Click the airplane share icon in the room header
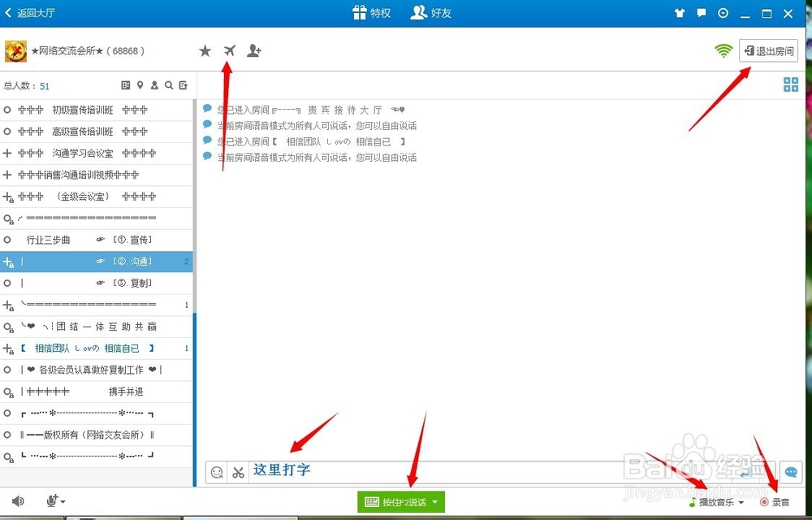812x520 pixels. click(229, 50)
